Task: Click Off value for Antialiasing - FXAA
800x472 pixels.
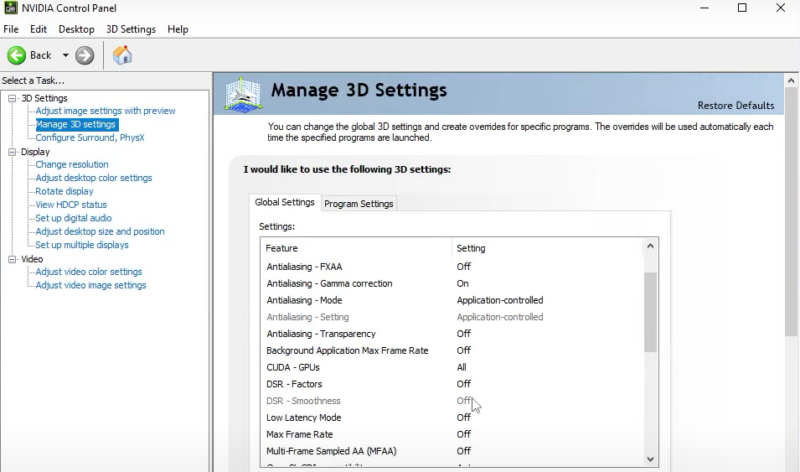Action: point(464,266)
